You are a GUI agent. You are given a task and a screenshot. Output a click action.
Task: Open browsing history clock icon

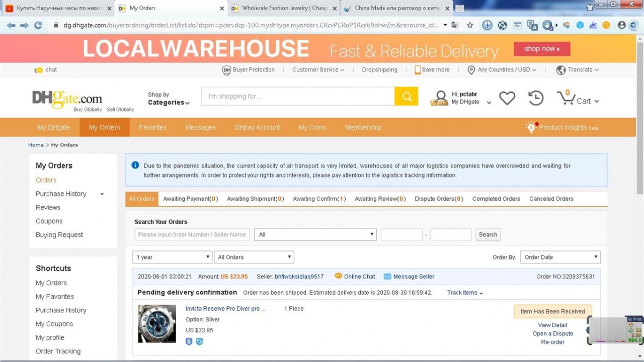point(535,98)
